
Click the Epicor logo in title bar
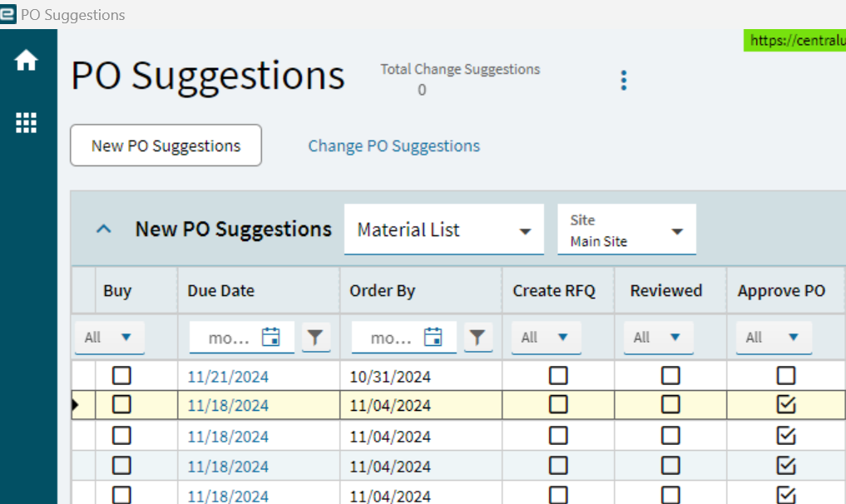(8, 14)
